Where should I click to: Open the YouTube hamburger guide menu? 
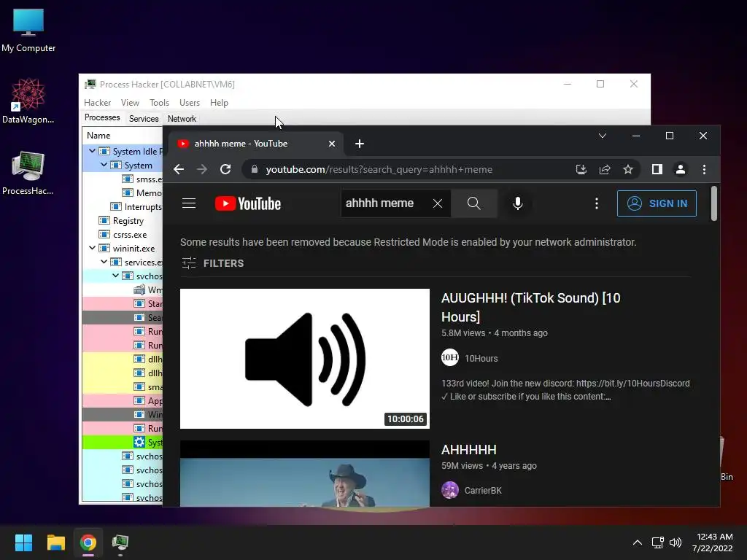pos(189,203)
